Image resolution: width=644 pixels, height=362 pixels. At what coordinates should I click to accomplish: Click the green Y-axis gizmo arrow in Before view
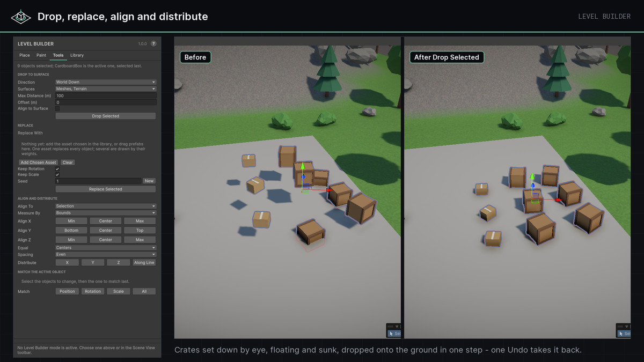(303, 166)
